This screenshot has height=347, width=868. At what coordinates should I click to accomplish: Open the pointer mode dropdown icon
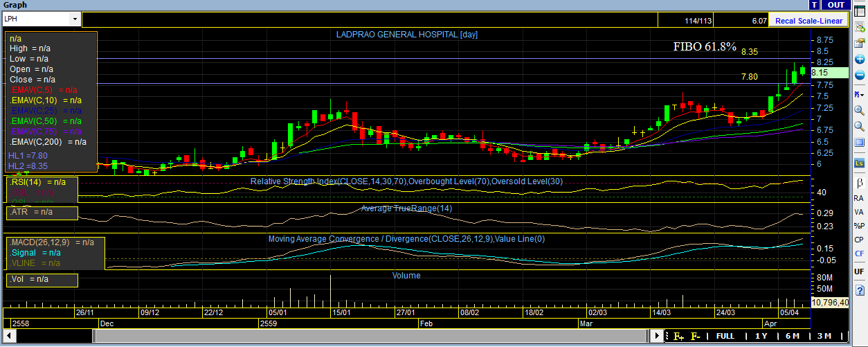[859, 94]
